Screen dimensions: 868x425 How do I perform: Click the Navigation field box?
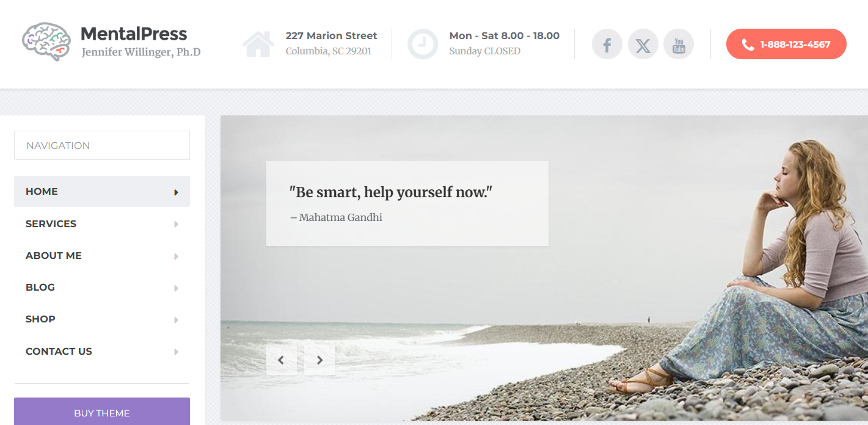coord(102,145)
